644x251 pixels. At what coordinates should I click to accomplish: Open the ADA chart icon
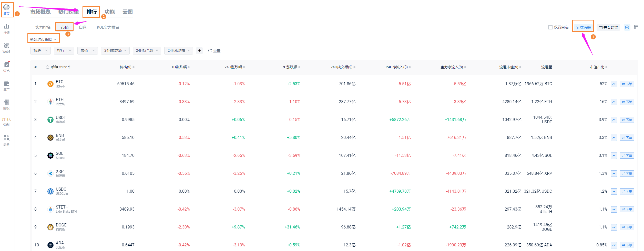coord(614,245)
